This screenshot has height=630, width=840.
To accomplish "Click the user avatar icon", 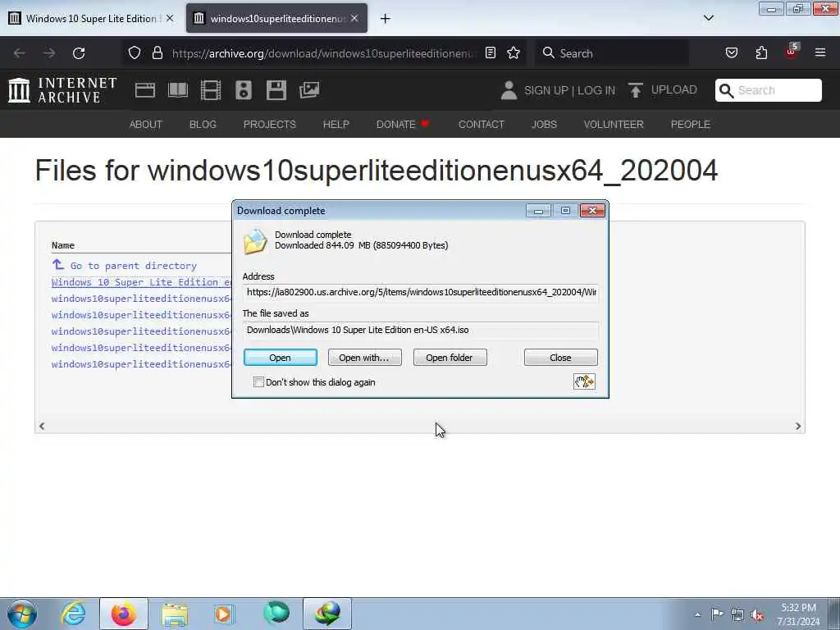I will click(509, 90).
